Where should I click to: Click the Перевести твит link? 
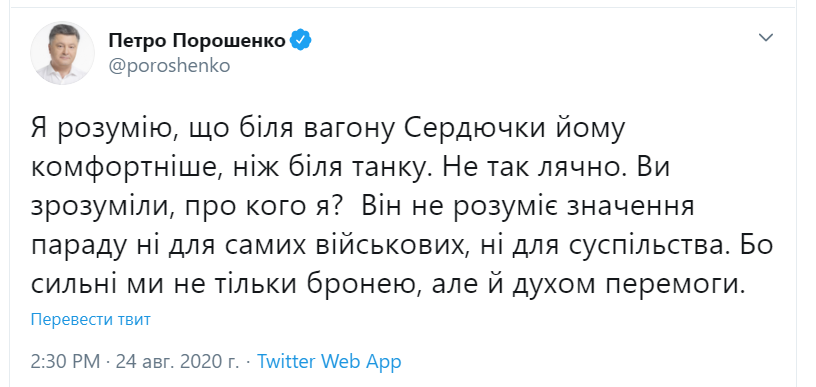tap(91, 319)
